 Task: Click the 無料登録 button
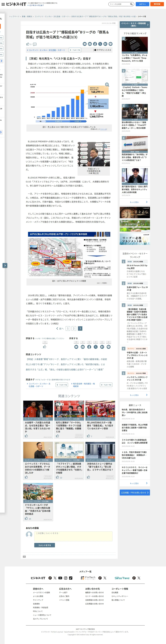[157, 4]
